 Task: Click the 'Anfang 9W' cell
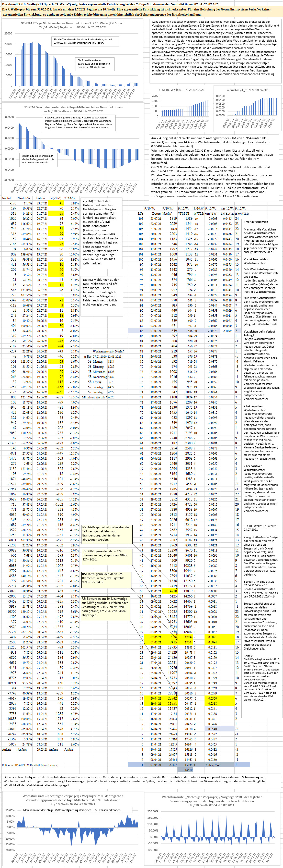coord(212,765)
